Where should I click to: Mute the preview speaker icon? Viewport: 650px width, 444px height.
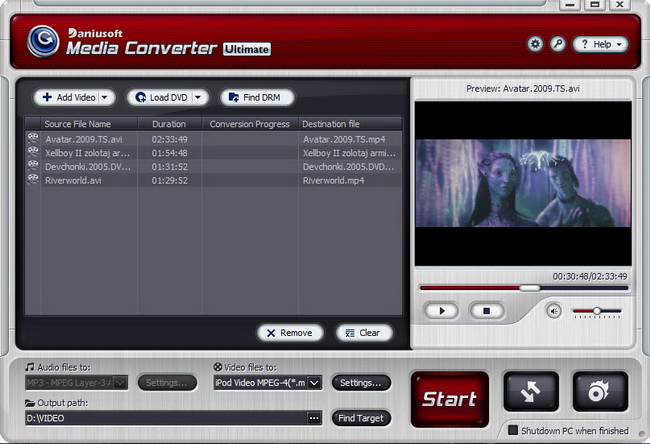[x=554, y=311]
